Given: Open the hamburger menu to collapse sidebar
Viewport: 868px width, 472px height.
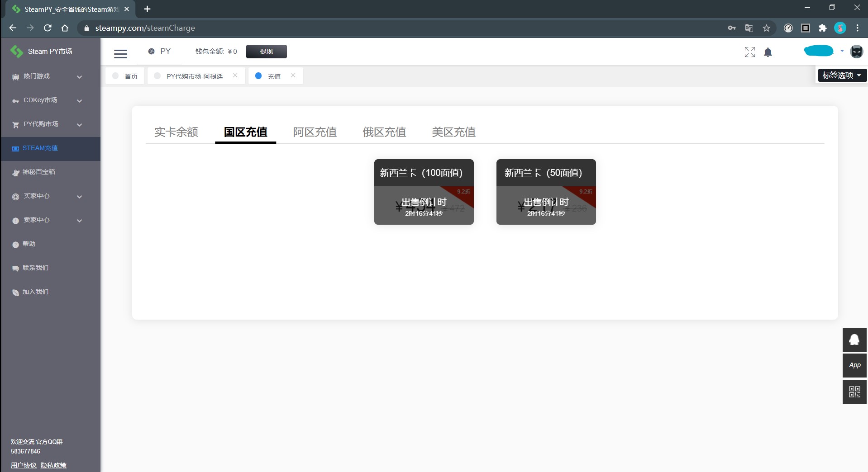Looking at the screenshot, I should [x=120, y=54].
